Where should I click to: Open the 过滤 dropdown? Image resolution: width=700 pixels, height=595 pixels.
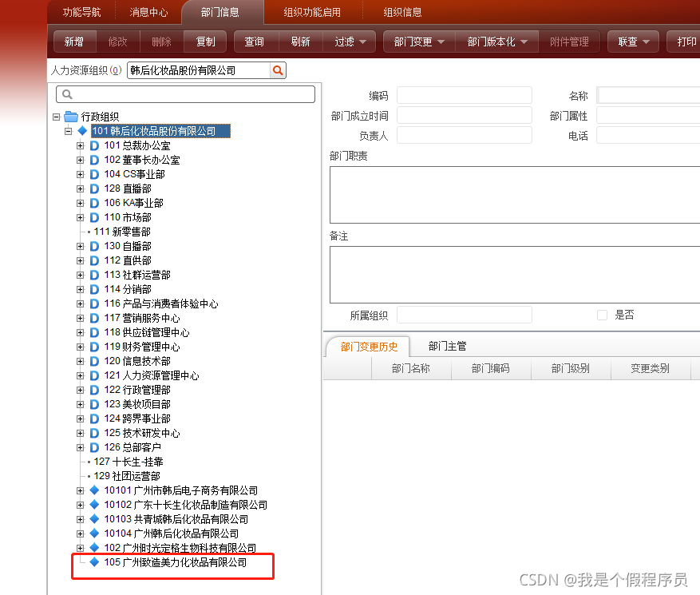[x=350, y=42]
